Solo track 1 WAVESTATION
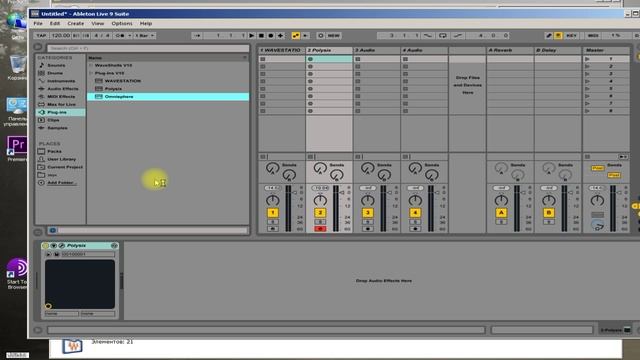Viewport: 640px width, 360px height. (273, 222)
